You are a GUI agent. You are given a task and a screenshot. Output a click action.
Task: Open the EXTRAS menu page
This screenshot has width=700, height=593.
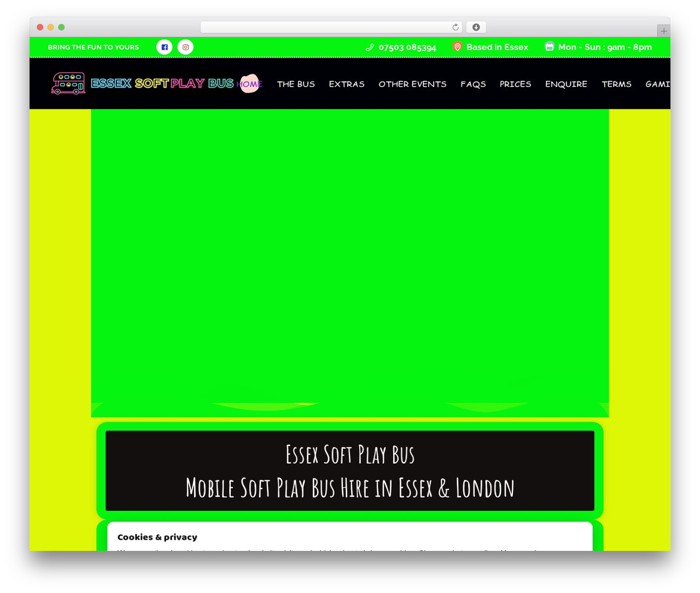347,84
